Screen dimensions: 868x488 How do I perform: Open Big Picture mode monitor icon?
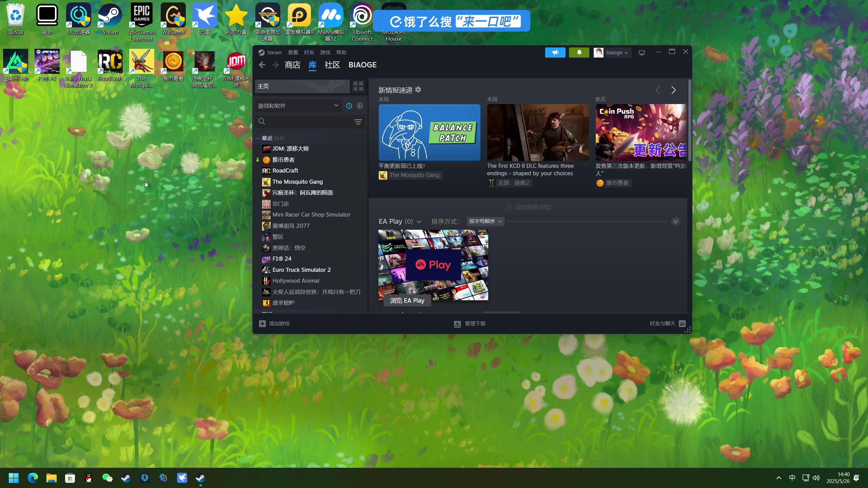pyautogui.click(x=642, y=53)
